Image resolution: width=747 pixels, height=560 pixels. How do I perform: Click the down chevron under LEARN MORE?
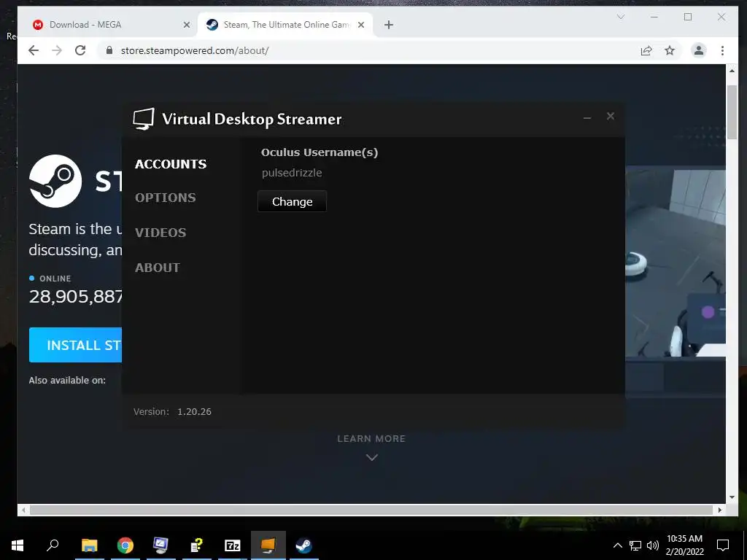371,457
